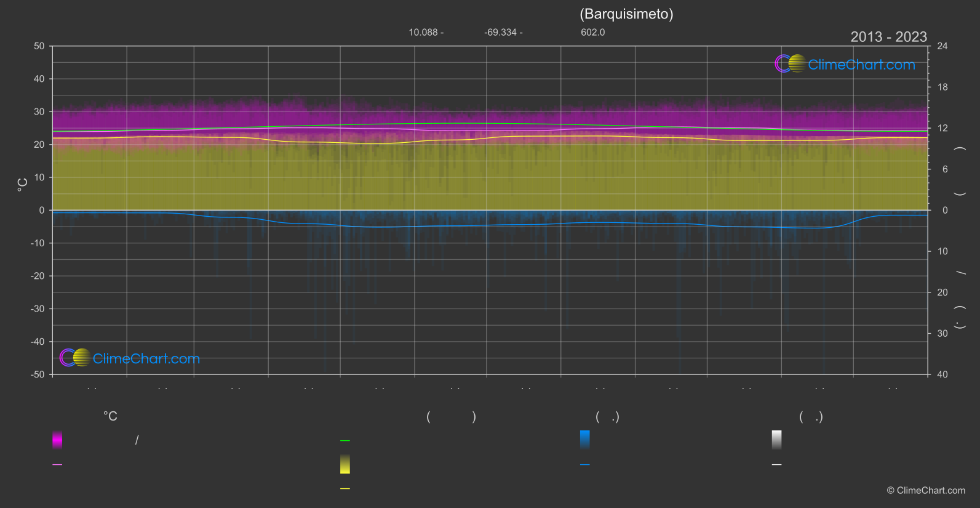Screen dimensions: 980x508
Task: Click the thin blue line legend marker
Action: 585,465
